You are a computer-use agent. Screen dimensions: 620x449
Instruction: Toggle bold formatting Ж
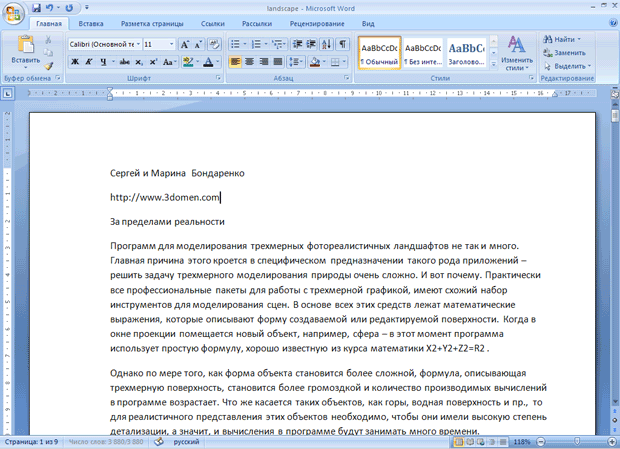[x=75, y=62]
